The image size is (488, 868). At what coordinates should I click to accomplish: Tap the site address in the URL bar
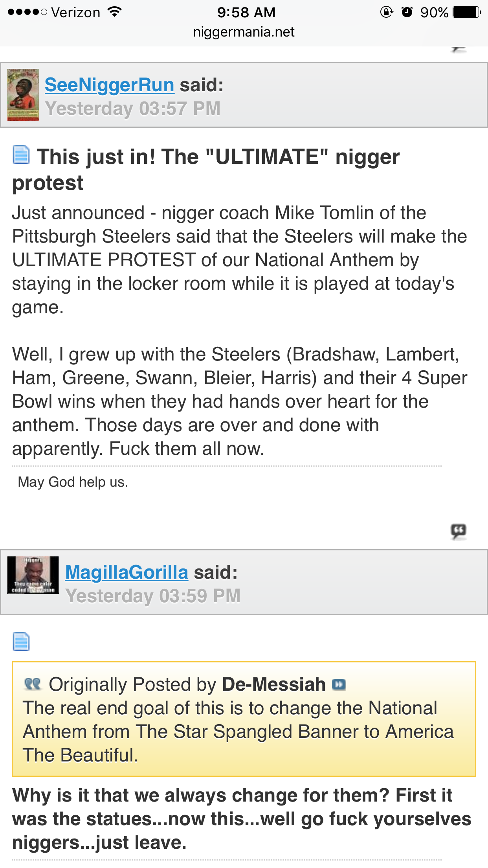pyautogui.click(x=244, y=32)
